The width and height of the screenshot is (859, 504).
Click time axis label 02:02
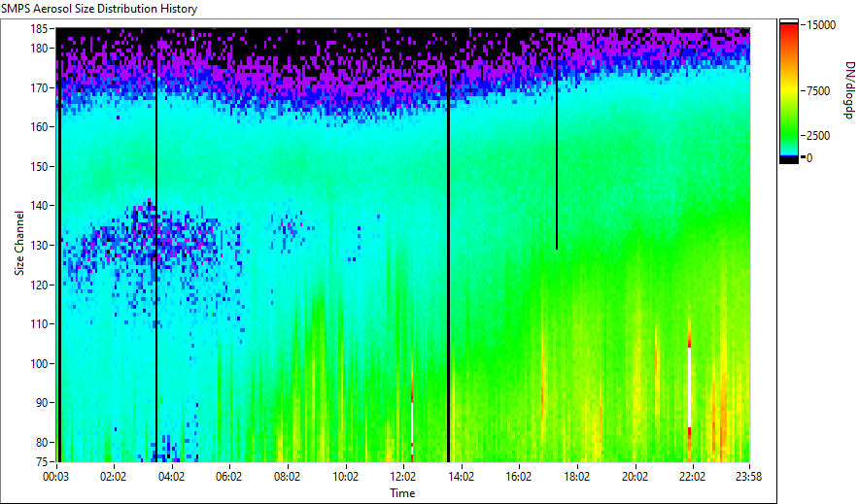(x=114, y=477)
